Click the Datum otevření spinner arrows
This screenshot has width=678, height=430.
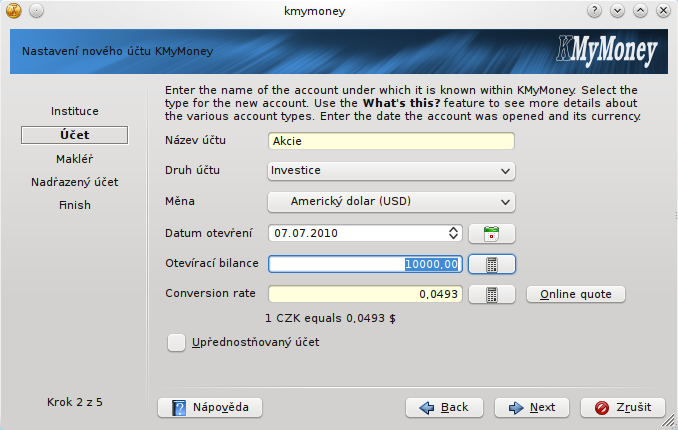coord(453,233)
